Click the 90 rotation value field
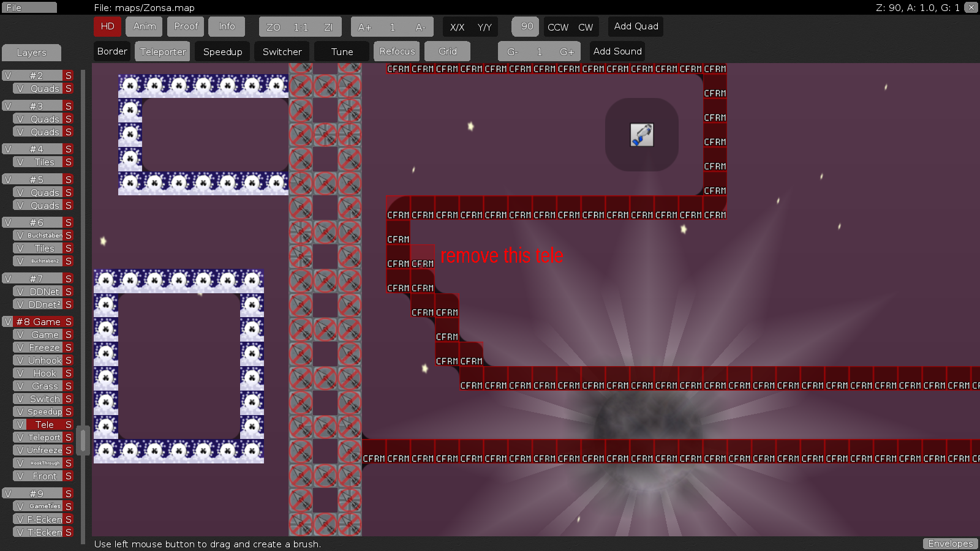The height and width of the screenshot is (551, 980). coord(526,26)
